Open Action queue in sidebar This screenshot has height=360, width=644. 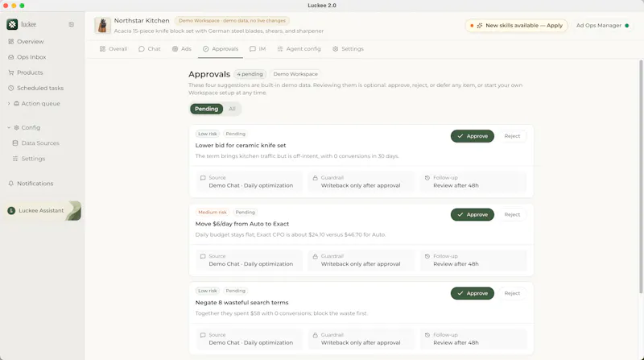point(41,104)
